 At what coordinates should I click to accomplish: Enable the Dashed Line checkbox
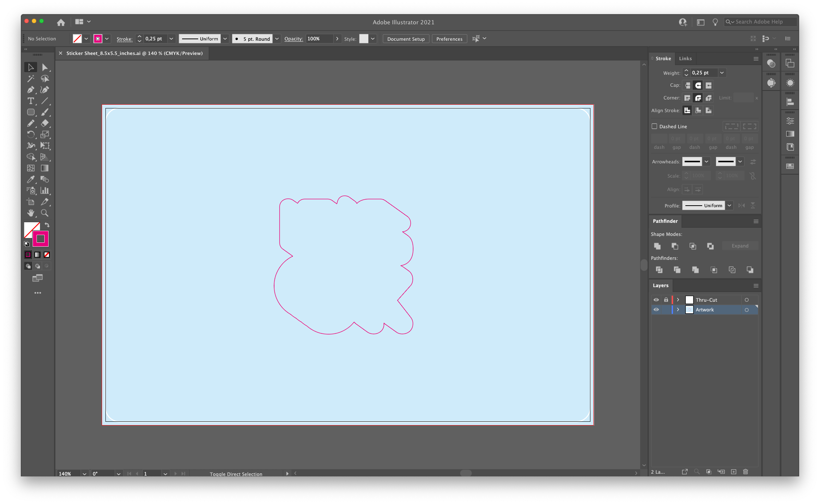[654, 126]
